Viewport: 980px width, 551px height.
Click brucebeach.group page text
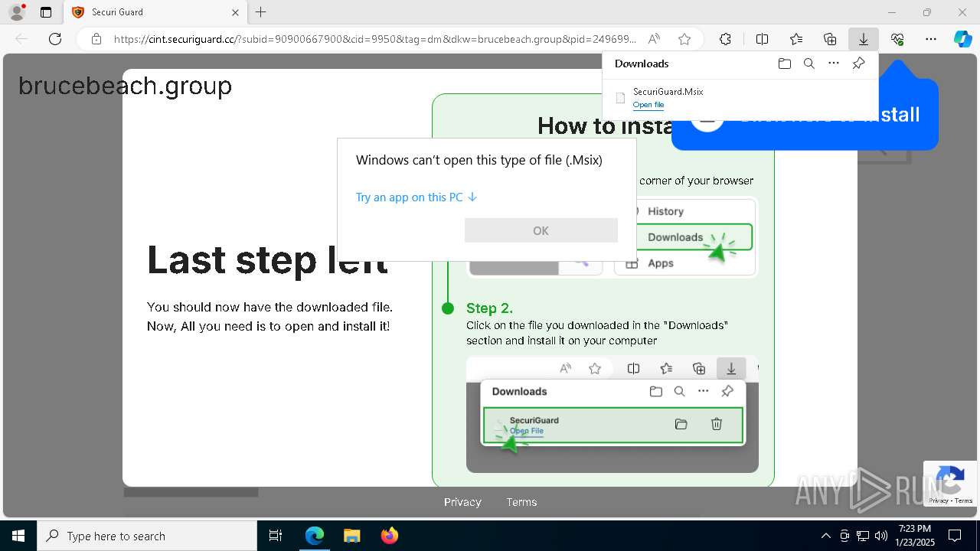(x=125, y=86)
